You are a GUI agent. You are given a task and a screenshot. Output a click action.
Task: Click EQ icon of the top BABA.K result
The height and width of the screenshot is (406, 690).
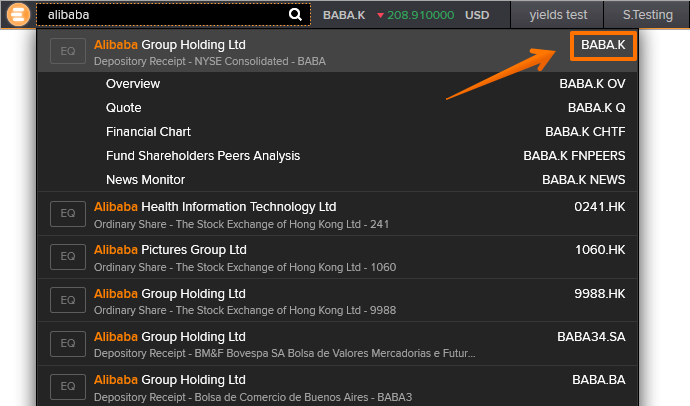coord(68,52)
